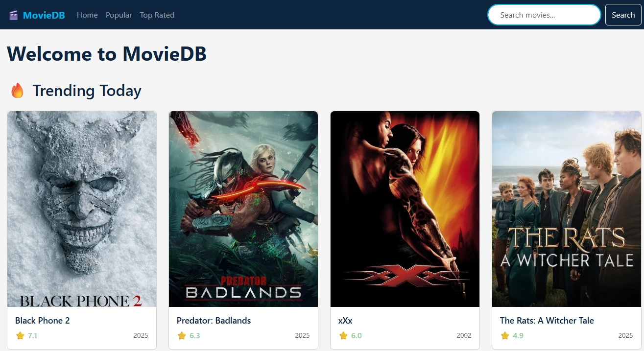The image size is (644, 351).
Task: Select the xXx movie poster
Action: coord(405,209)
